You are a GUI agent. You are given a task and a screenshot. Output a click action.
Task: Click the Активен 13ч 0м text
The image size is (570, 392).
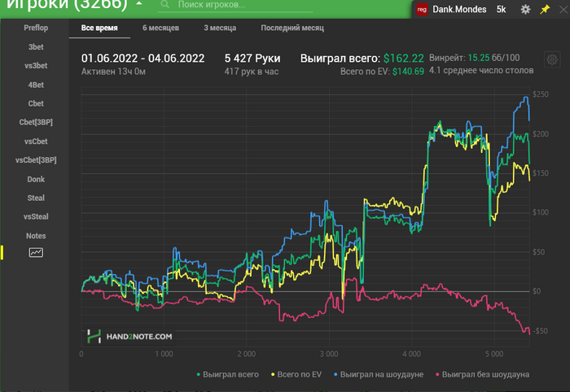pos(113,72)
